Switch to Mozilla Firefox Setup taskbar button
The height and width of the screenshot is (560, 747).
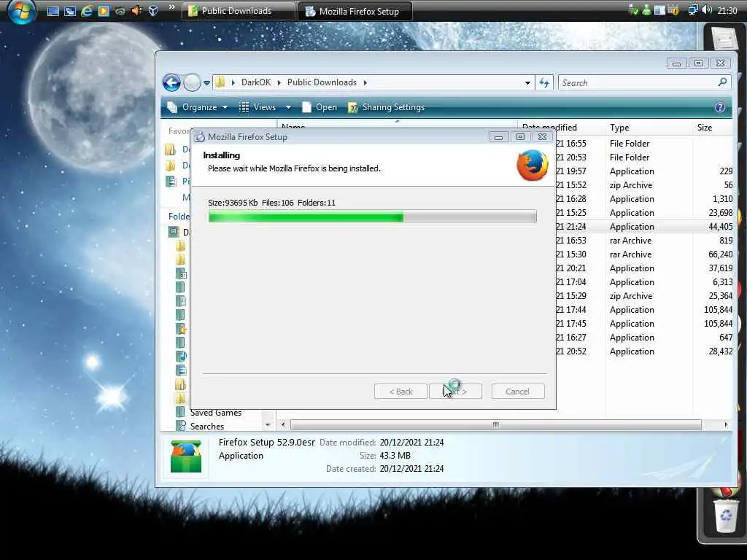pos(355,11)
